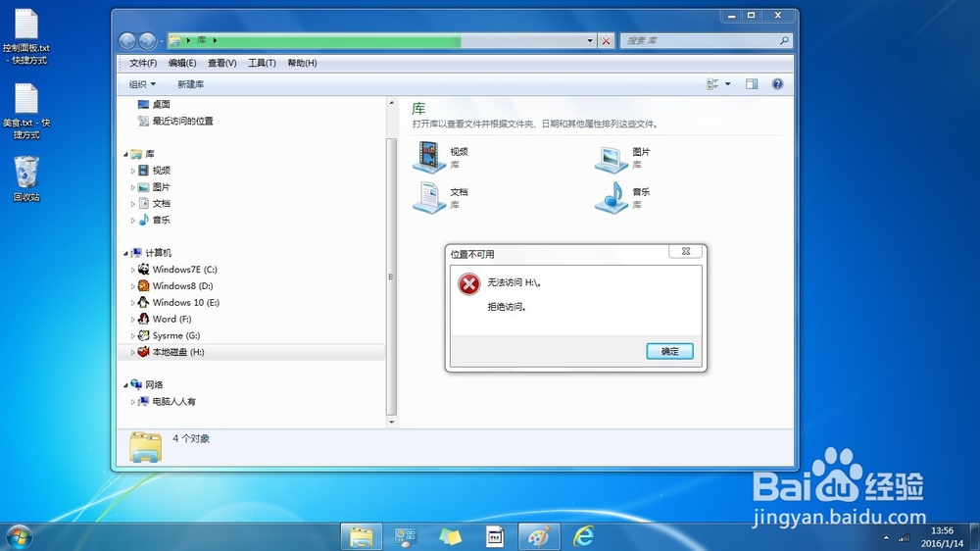Open the view options dropdown arrow
The height and width of the screenshot is (551, 980).
(x=727, y=83)
